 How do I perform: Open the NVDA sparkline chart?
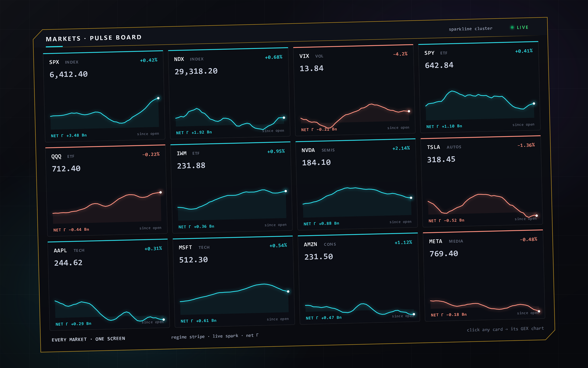(357, 202)
